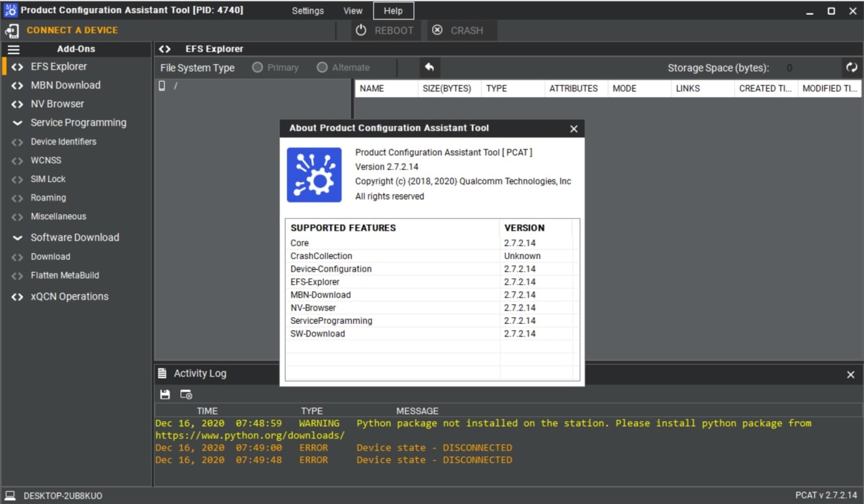Open the Help menu
The width and height of the screenshot is (864, 504).
[x=394, y=11]
